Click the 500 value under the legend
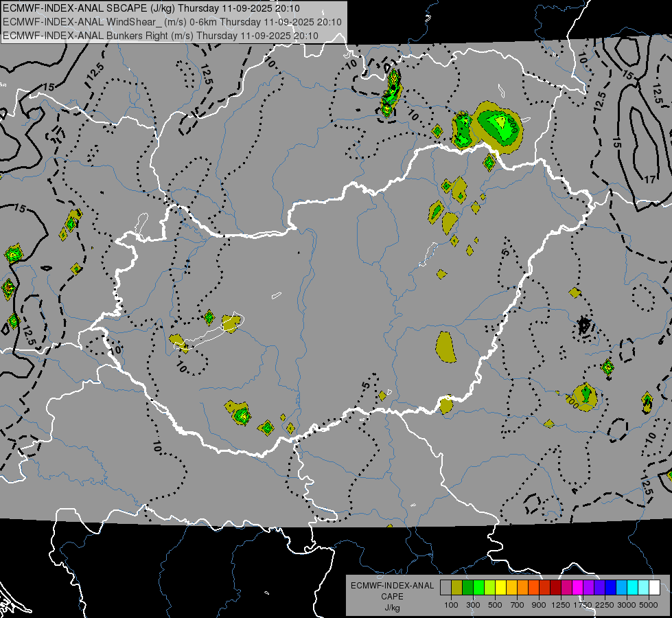Image resolution: width=672 pixels, height=618 pixels. click(495, 605)
